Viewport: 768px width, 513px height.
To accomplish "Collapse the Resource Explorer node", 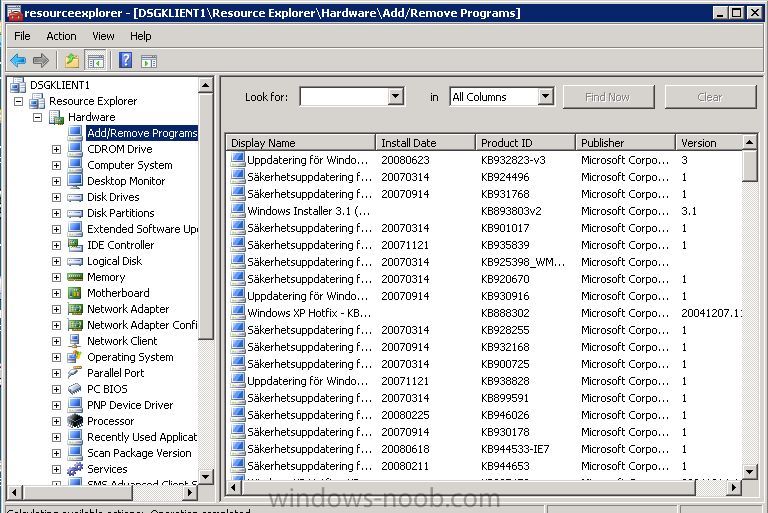I will click(19, 101).
